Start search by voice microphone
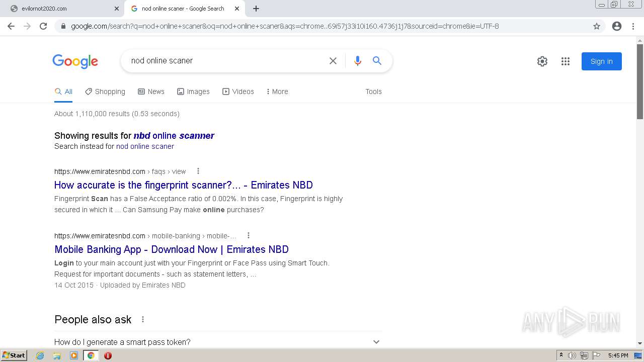Image resolution: width=644 pixels, height=362 pixels. click(x=358, y=61)
